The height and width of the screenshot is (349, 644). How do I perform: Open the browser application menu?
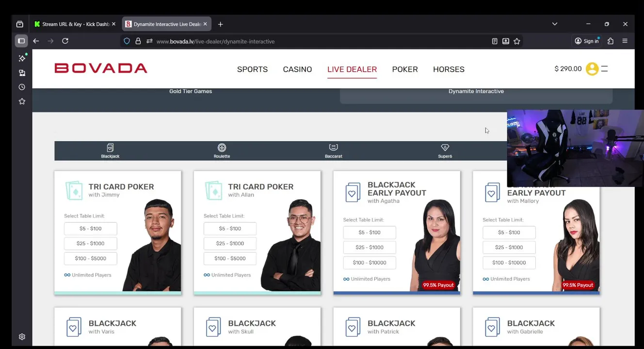click(x=625, y=41)
